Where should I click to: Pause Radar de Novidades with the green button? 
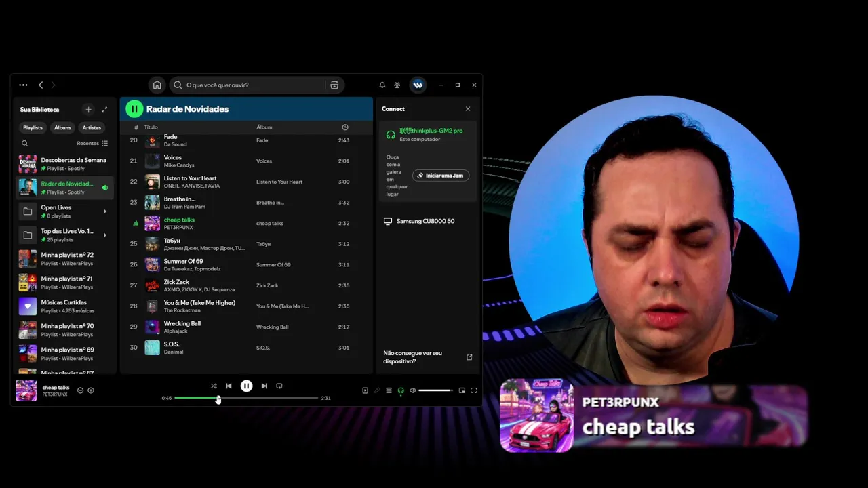click(x=134, y=108)
